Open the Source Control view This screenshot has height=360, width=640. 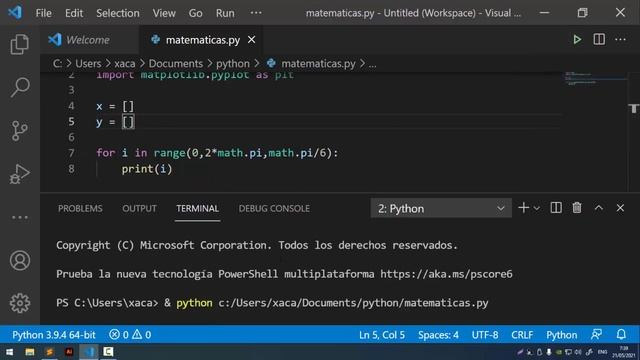coord(20,131)
